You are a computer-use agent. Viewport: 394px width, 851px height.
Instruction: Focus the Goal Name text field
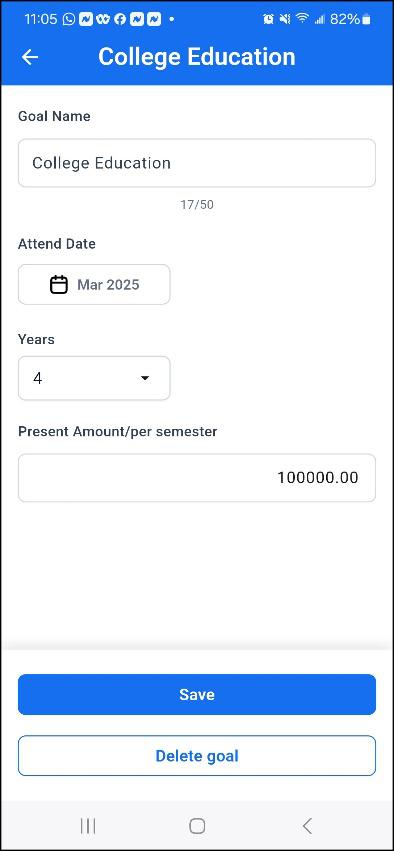click(197, 163)
